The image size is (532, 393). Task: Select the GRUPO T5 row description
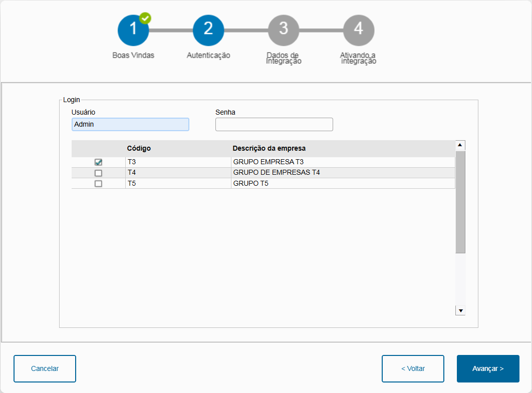point(251,184)
